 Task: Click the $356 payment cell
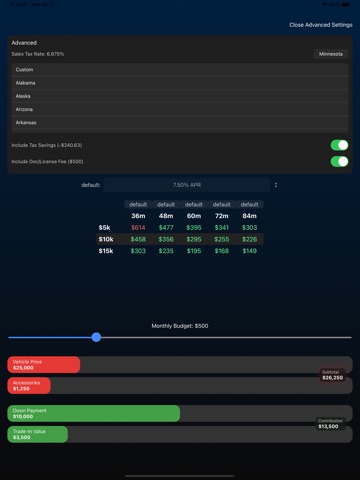166,239
